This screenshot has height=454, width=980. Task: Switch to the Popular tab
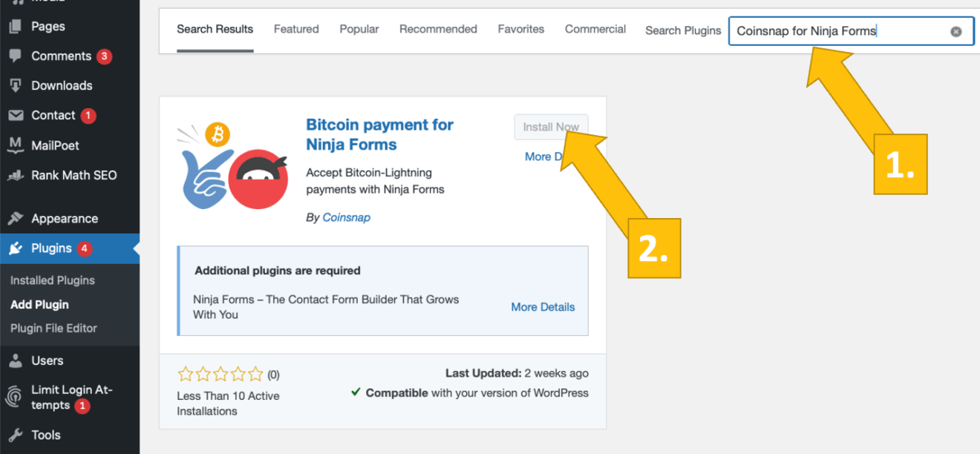tap(359, 30)
